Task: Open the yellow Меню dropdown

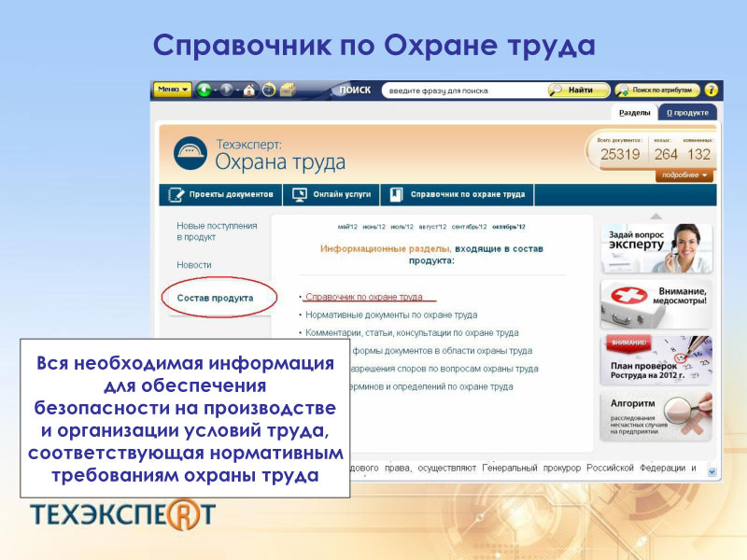Action: tap(172, 89)
